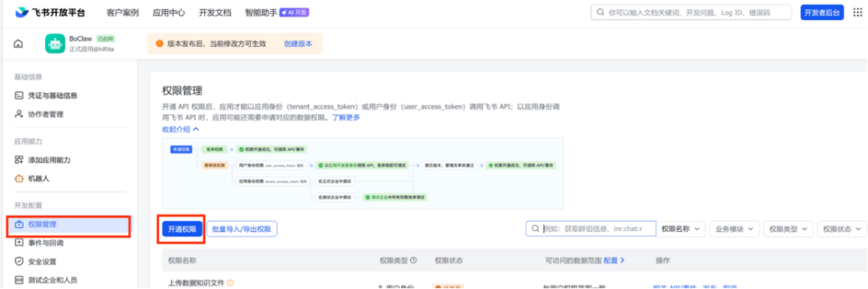Open the 权限状态 filter dropdown

[841, 228]
